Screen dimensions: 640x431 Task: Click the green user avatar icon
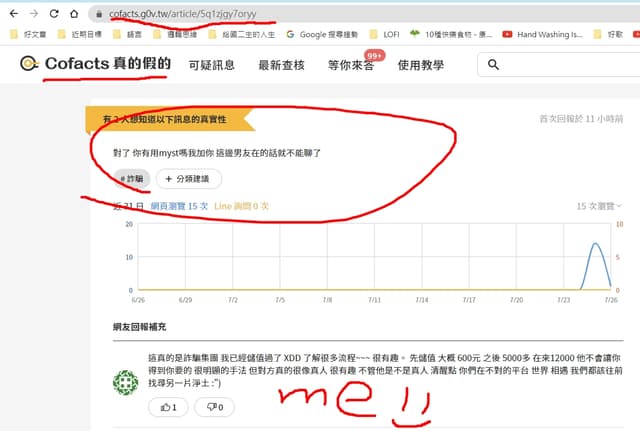126,383
